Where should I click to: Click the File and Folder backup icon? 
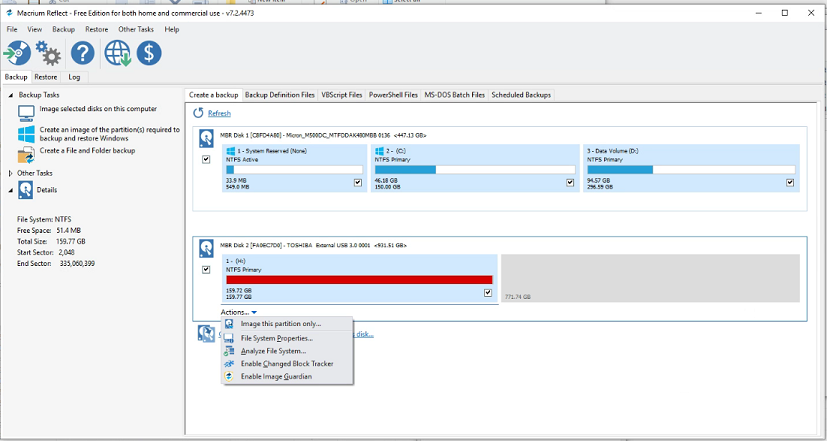(26, 155)
